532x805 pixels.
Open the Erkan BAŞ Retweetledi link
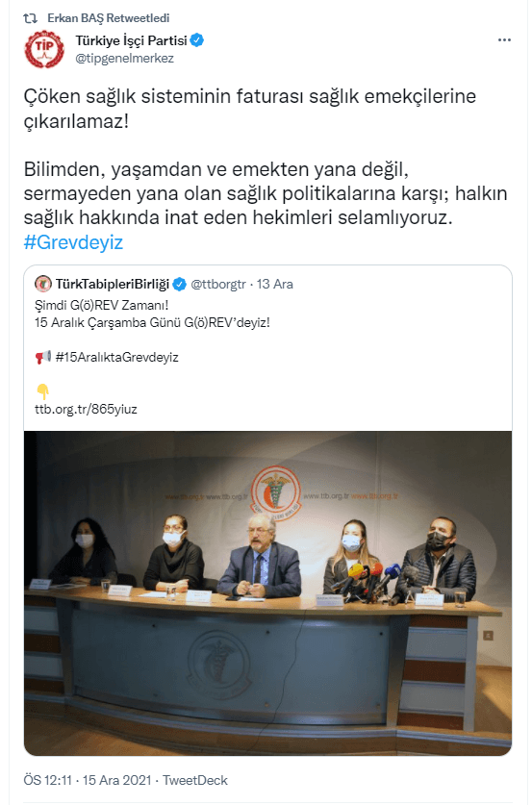109,18
